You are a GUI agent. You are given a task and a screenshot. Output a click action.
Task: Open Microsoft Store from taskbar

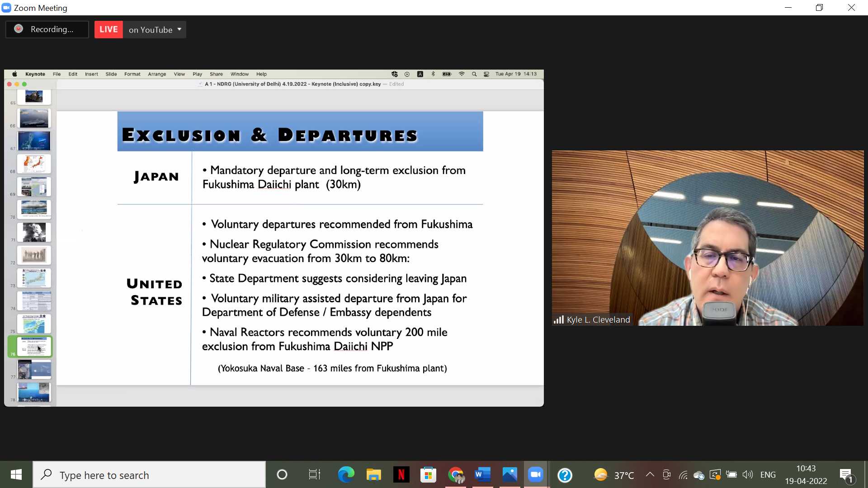click(428, 475)
